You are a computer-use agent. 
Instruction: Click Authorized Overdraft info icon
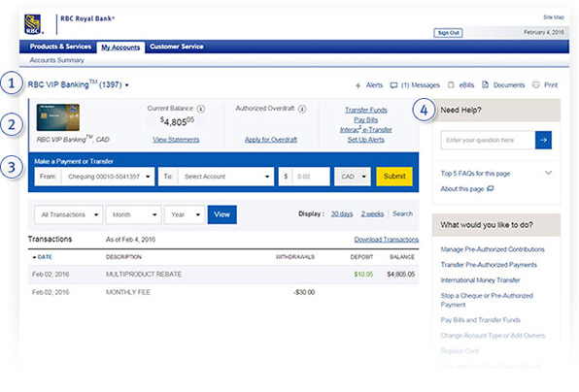tap(302, 109)
